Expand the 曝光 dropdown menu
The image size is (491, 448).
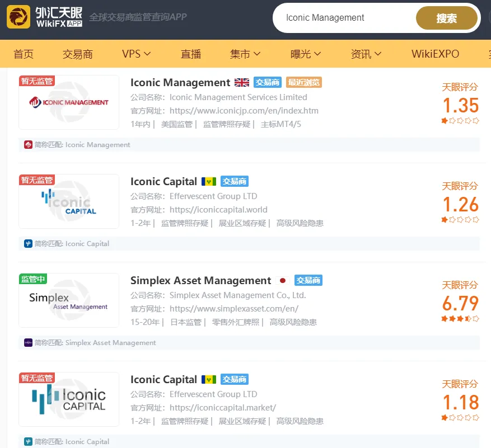(x=306, y=54)
